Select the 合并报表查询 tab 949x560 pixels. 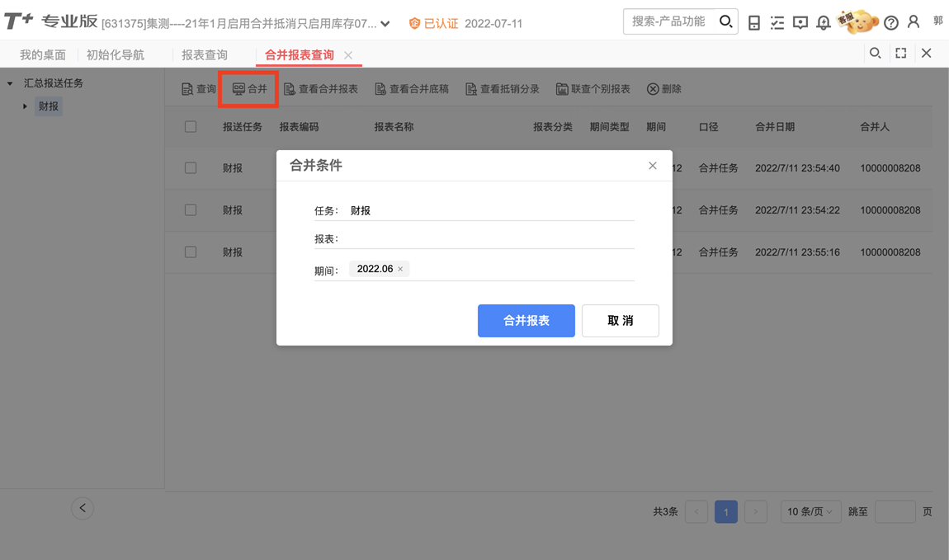pos(300,55)
